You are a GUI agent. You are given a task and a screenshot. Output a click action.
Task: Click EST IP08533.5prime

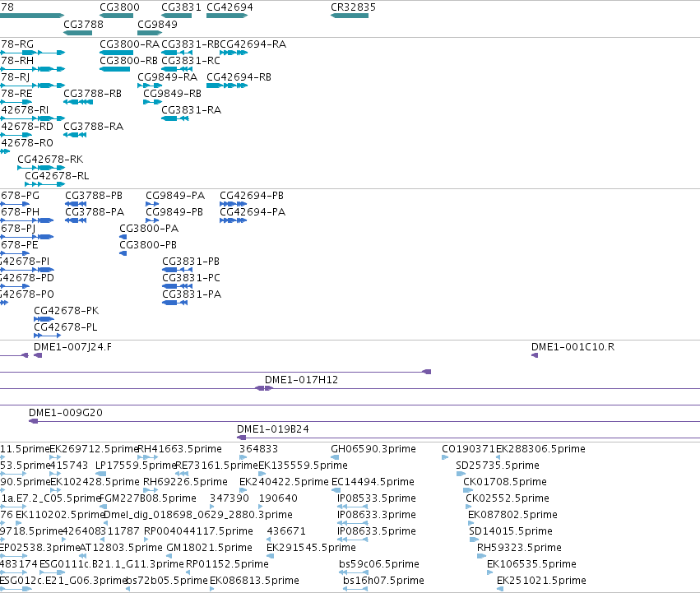pyautogui.click(x=353, y=507)
